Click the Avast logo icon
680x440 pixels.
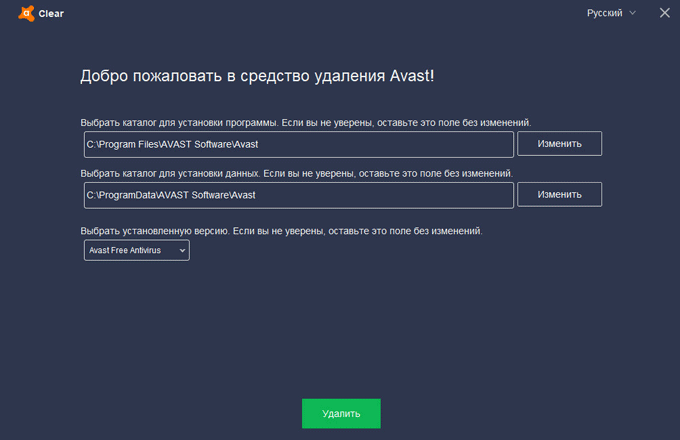(25, 13)
